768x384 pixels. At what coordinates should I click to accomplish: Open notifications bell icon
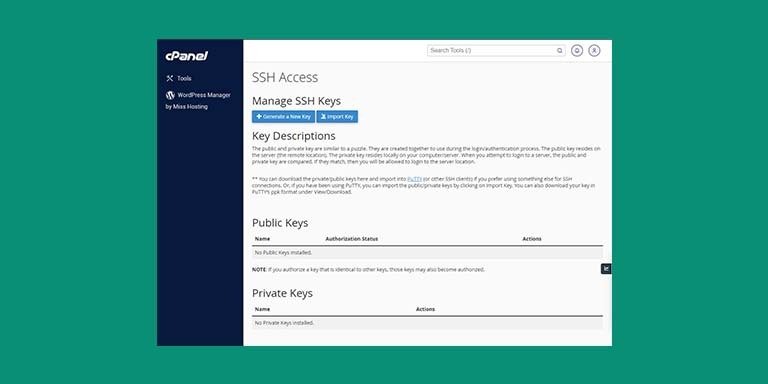click(x=577, y=50)
